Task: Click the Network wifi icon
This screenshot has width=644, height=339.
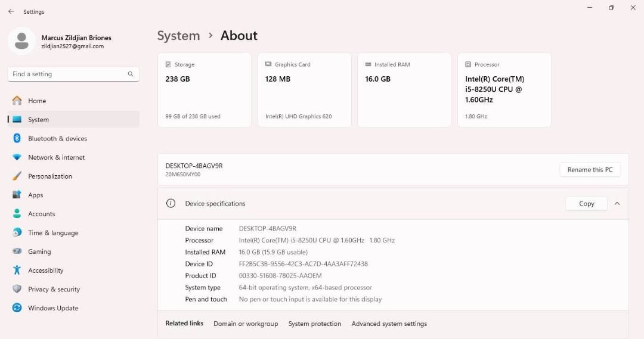Action: (17, 157)
